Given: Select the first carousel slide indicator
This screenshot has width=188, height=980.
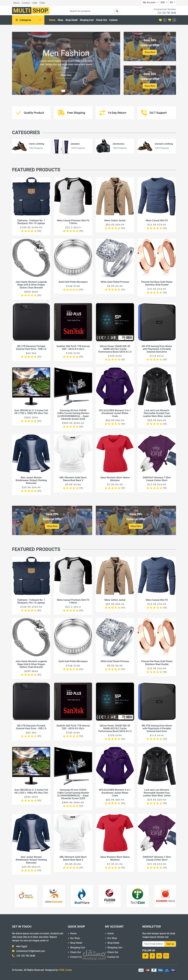Looking at the screenshot, I should click(63, 91).
